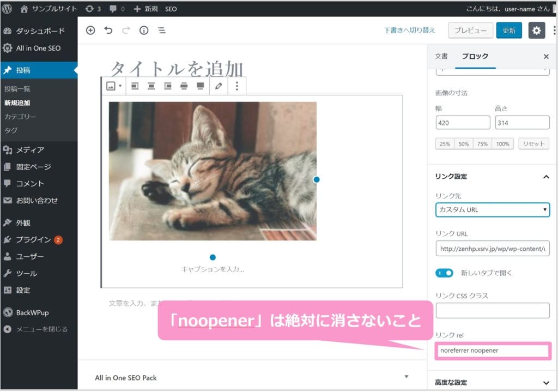Click the add block plus icon
Screen dimensions: 558x392
point(90,31)
